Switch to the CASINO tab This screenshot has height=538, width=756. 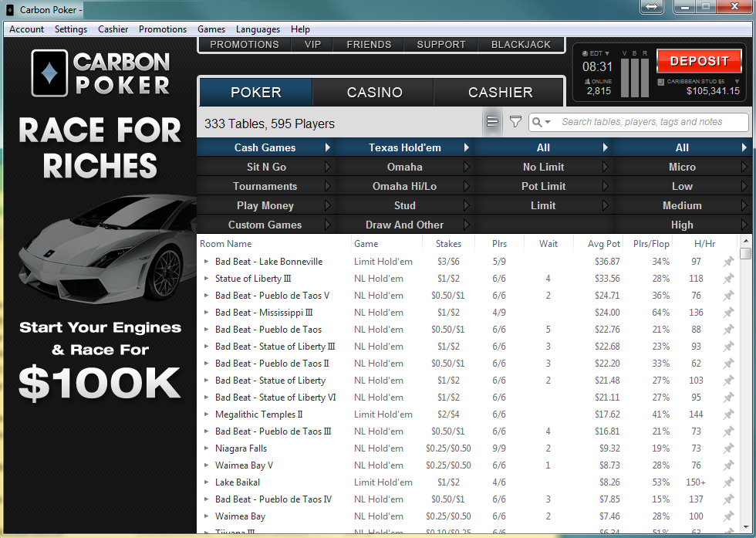[x=375, y=92]
